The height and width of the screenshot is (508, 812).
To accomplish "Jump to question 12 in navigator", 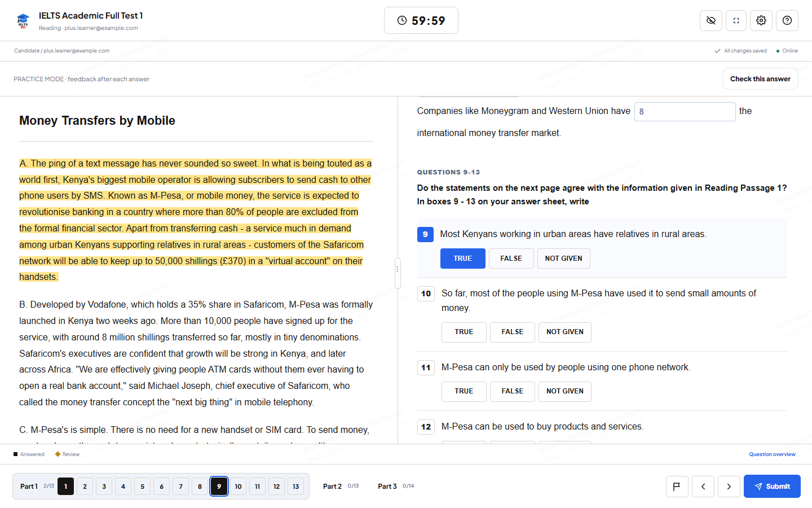I will pyautogui.click(x=276, y=487).
